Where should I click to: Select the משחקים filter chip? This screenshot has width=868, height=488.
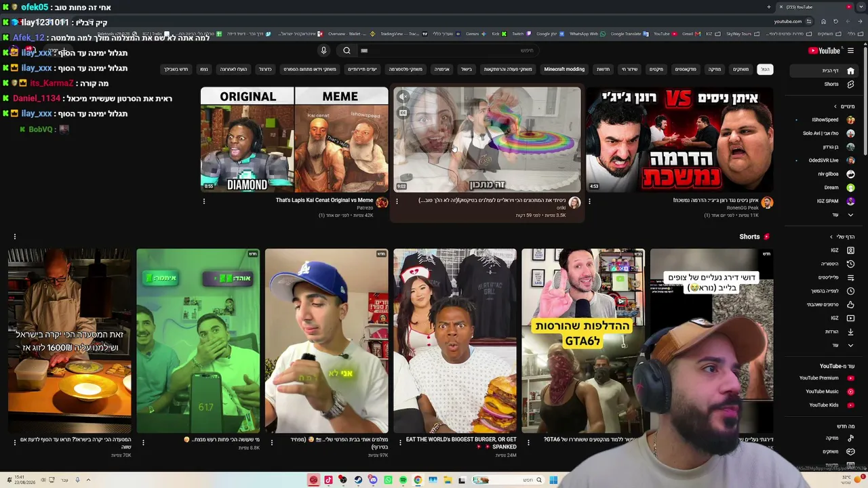tap(741, 69)
